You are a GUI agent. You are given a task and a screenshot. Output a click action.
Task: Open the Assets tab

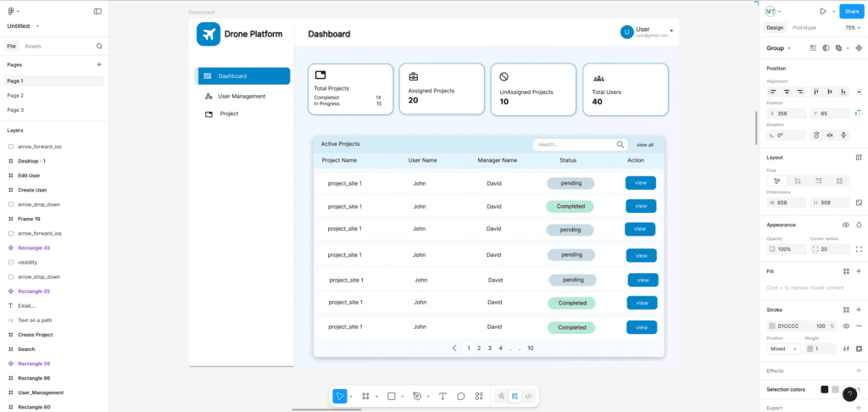(33, 47)
